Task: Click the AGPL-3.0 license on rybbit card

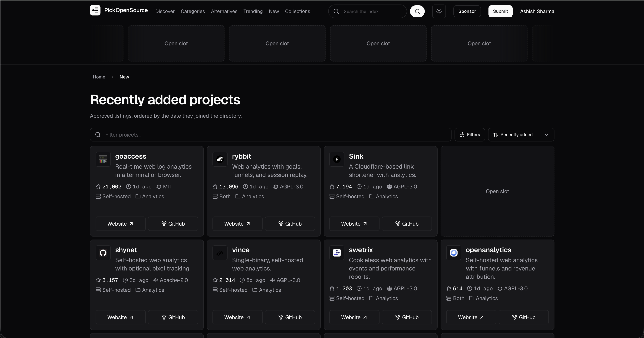Action: click(291, 187)
